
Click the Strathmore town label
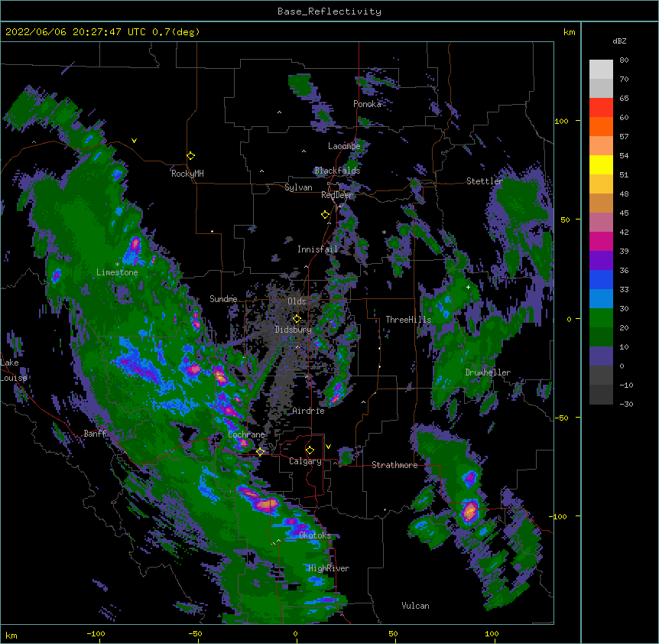click(394, 465)
